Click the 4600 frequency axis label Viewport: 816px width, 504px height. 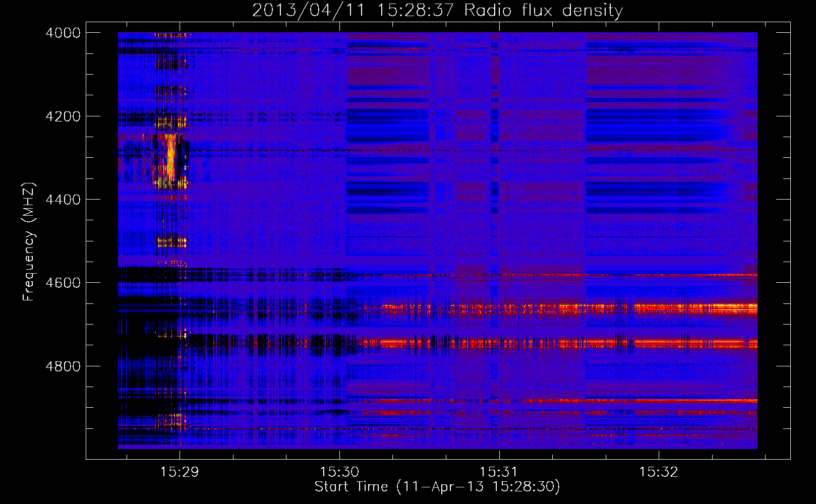tap(63, 283)
